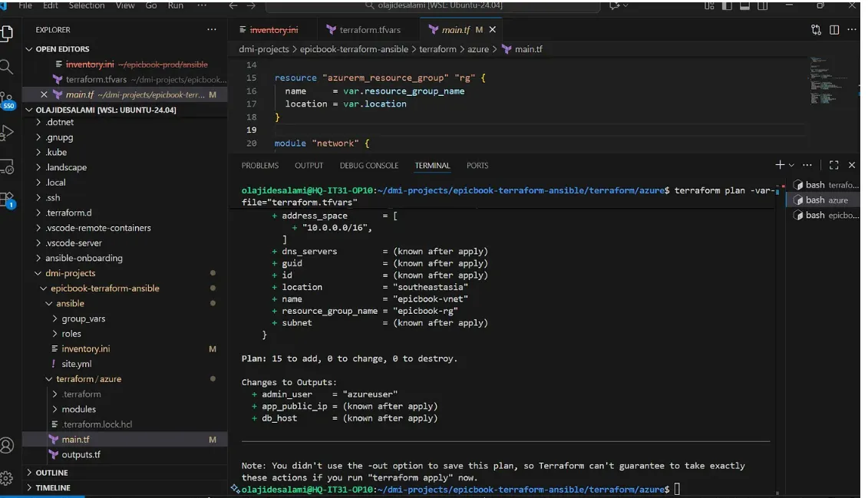The width and height of the screenshot is (868, 498).
Task: Toggle the Primary Sidebar layout icon
Action: [x=727, y=6]
